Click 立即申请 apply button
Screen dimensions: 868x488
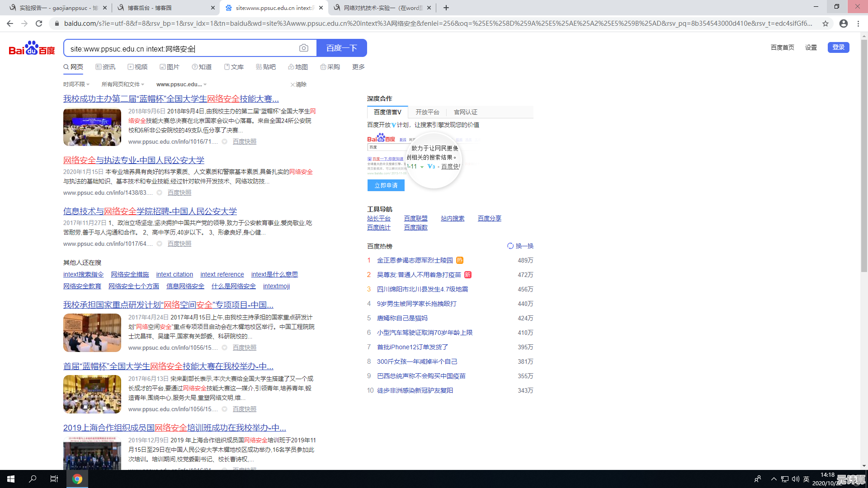[x=386, y=185]
